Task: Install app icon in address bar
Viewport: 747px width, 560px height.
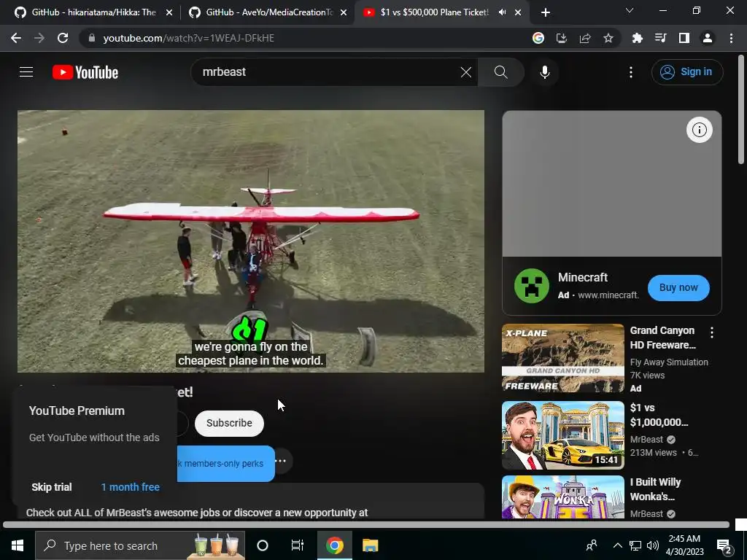Action: (562, 38)
